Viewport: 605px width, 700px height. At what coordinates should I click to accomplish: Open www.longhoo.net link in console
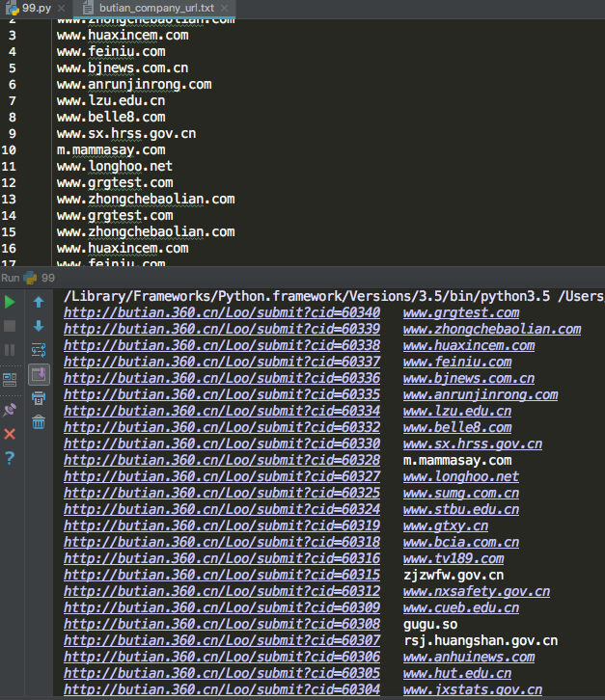461,476
